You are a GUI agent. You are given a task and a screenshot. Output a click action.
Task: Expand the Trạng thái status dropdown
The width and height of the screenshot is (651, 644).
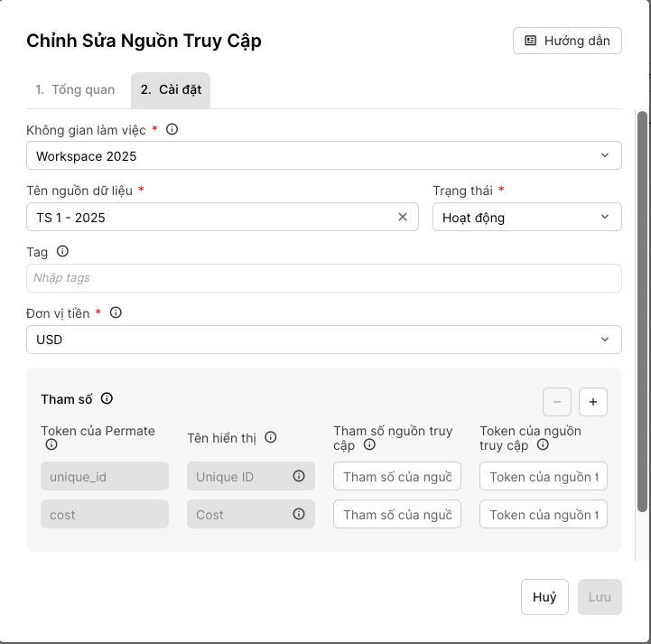(x=526, y=217)
